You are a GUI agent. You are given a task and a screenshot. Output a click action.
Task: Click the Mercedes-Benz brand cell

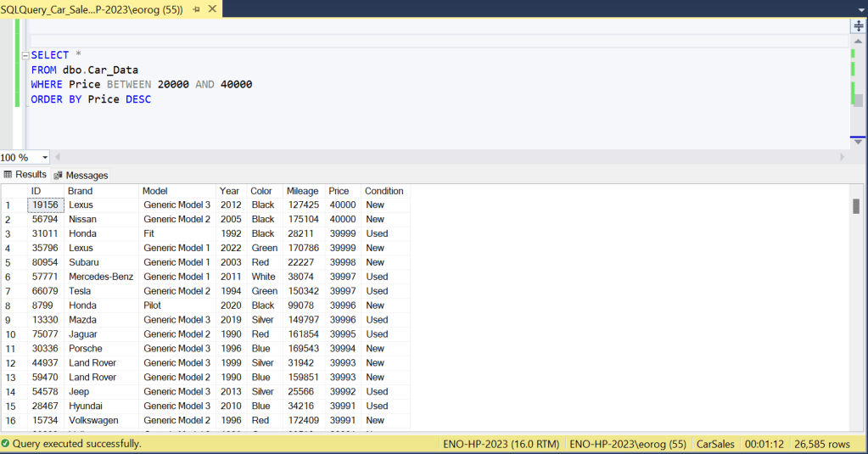pos(101,277)
